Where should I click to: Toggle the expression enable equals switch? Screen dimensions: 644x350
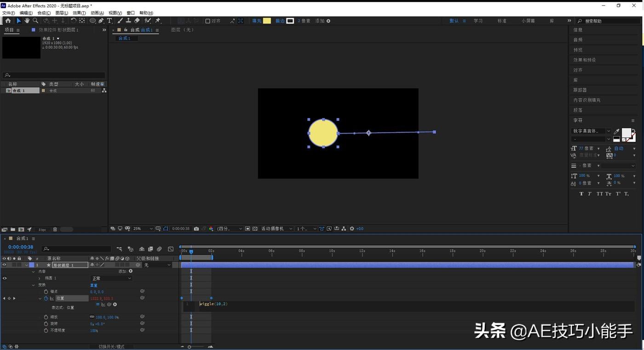[98, 304]
